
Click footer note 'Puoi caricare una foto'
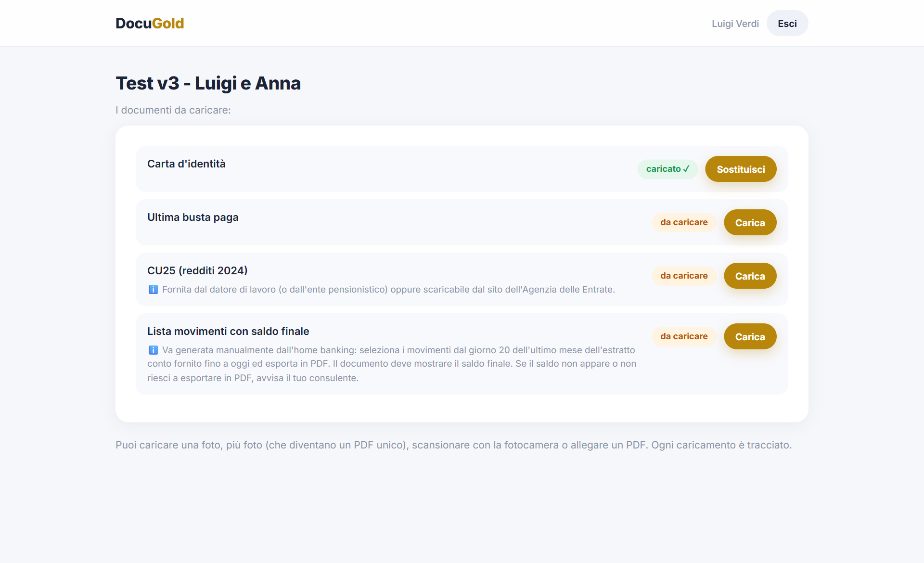[454, 445]
